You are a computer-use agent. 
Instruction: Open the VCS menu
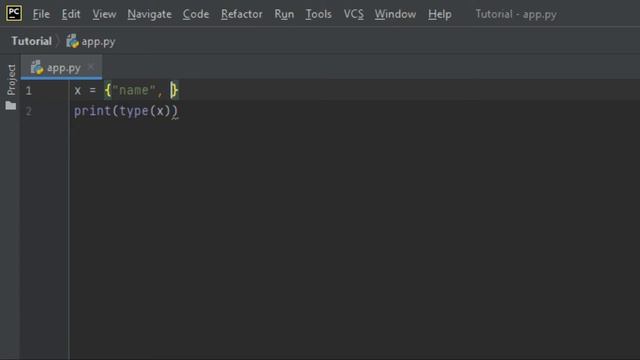353,14
